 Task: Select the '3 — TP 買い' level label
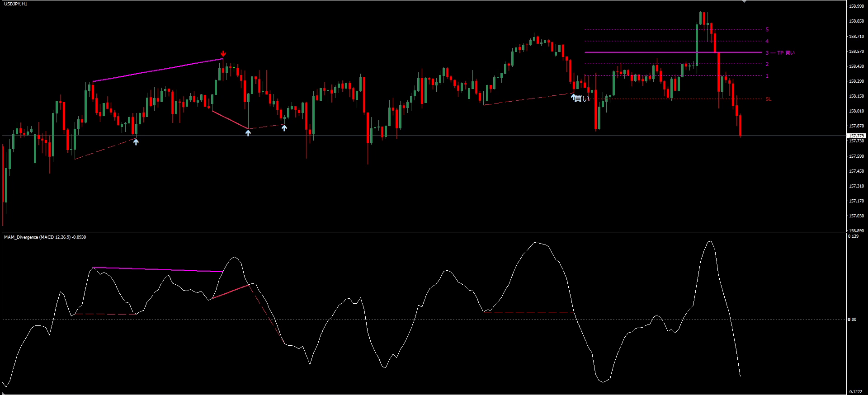780,53
